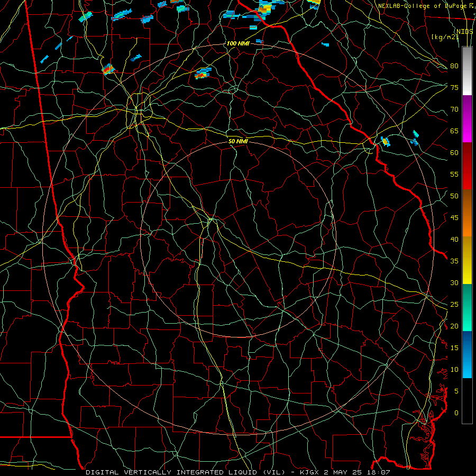This screenshot has width=476, height=476.
Task: Click the 5 value on the legend
Action: [x=456, y=391]
